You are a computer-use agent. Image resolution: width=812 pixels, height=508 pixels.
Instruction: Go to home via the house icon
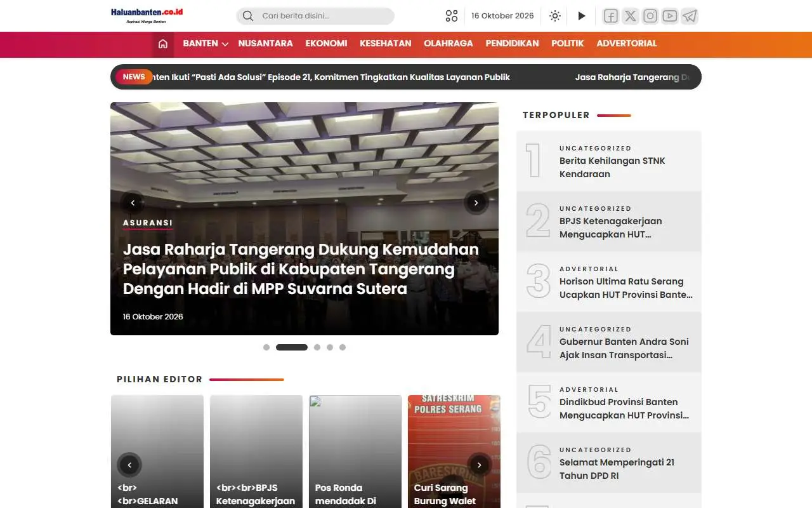point(163,44)
